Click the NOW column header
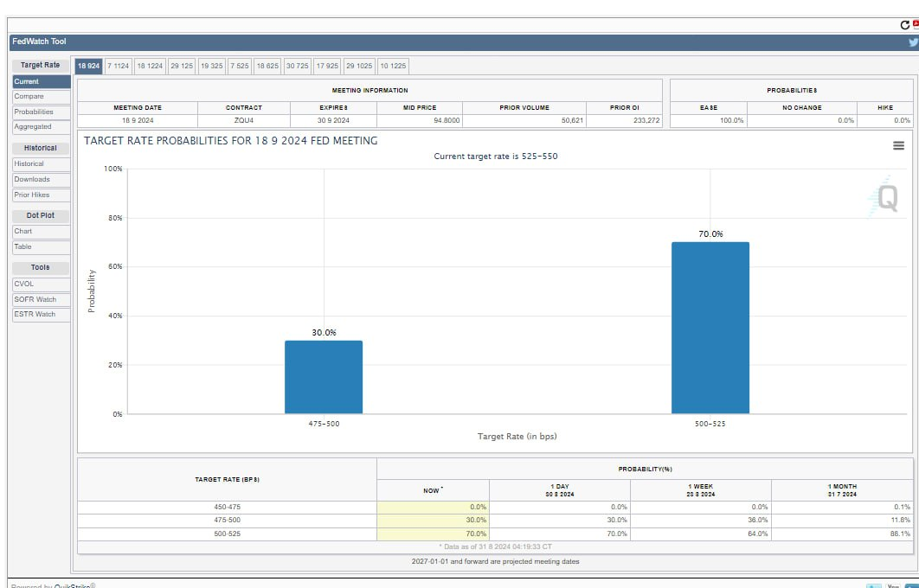Screen dimensions: 919x588 pyautogui.click(x=434, y=491)
